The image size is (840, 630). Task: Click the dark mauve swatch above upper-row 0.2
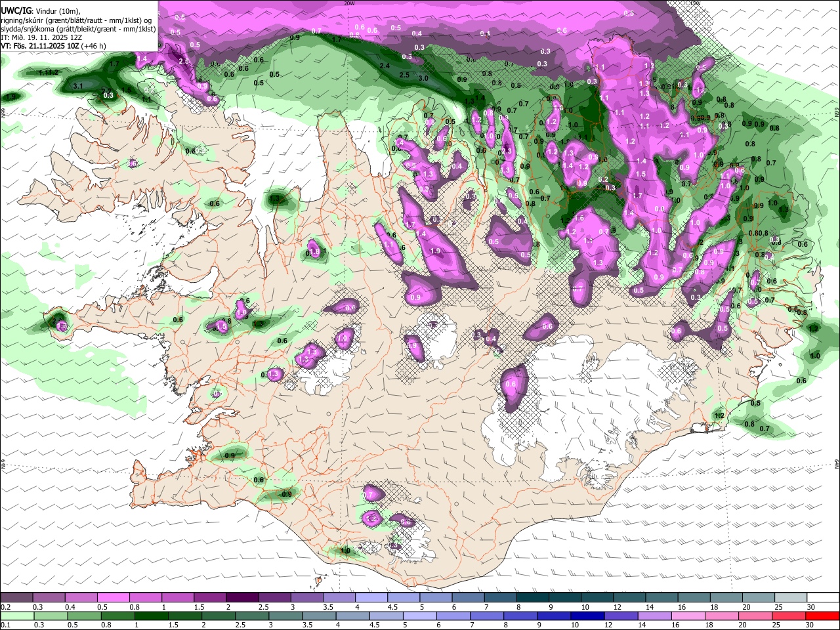tap(16, 597)
